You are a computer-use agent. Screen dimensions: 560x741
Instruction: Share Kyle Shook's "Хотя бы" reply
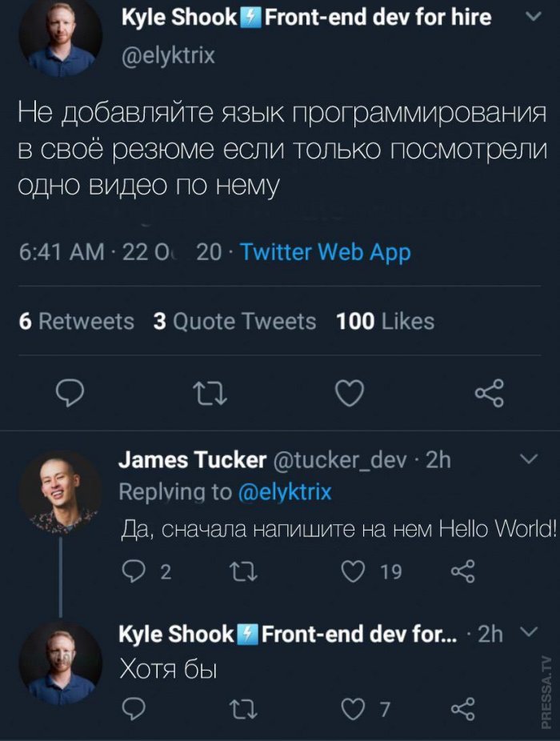(464, 710)
